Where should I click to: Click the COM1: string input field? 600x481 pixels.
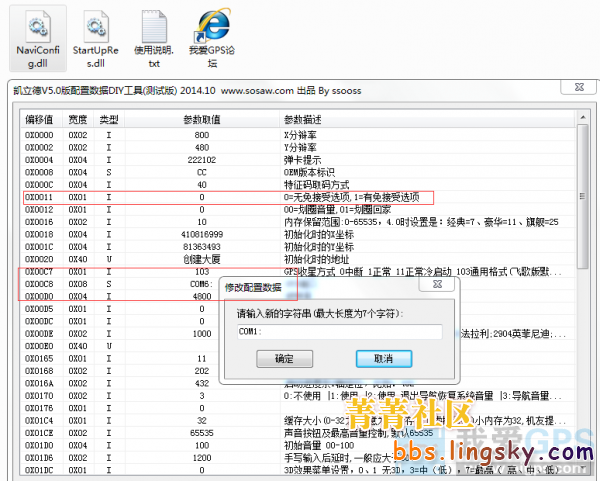pyautogui.click(x=339, y=331)
